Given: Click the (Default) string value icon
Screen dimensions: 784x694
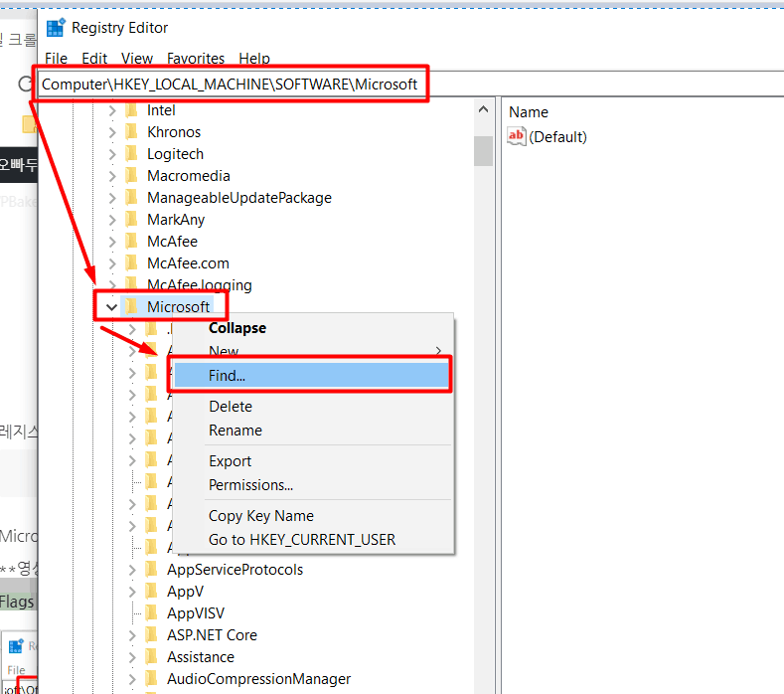Looking at the screenshot, I should click(517, 136).
